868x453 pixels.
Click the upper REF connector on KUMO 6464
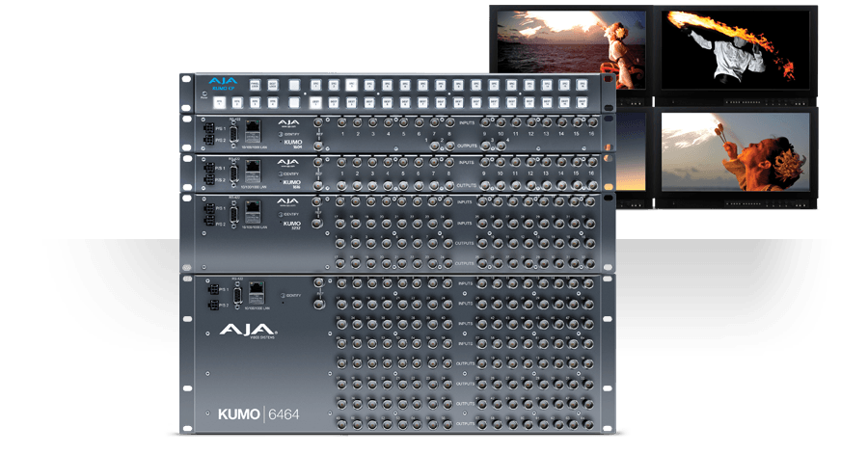click(319, 282)
